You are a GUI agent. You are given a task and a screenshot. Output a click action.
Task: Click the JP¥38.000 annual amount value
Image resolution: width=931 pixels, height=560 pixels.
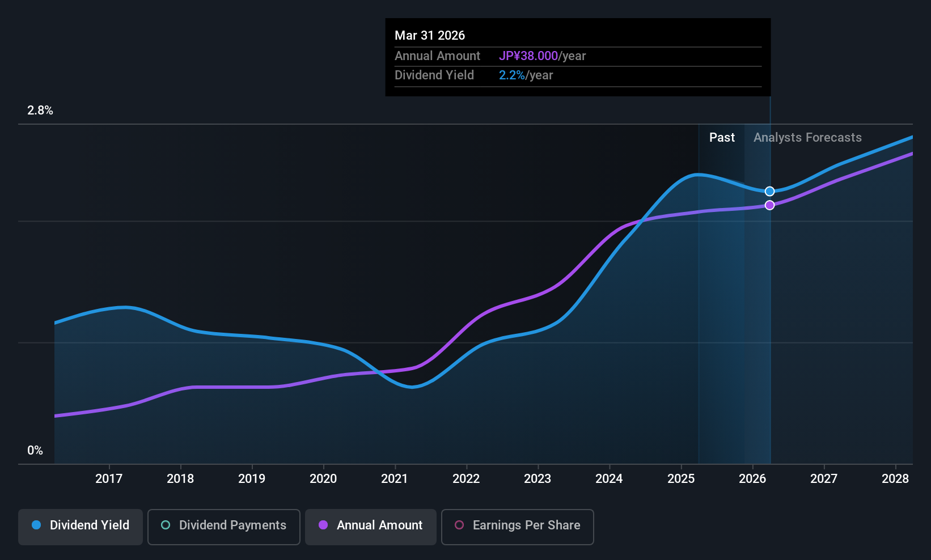click(x=528, y=56)
